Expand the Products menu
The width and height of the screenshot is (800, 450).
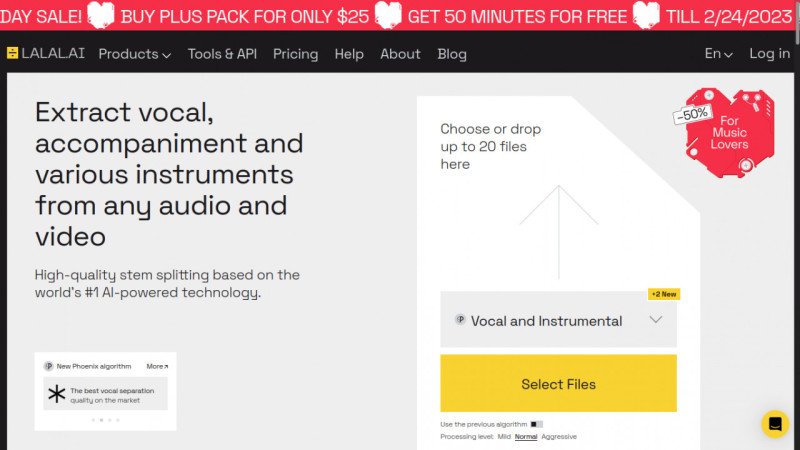pos(134,54)
